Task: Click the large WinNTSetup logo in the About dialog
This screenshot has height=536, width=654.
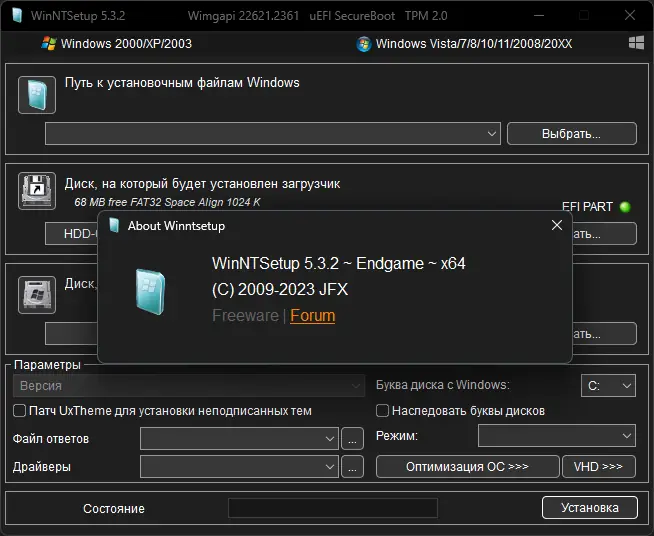Action: pyautogui.click(x=151, y=292)
